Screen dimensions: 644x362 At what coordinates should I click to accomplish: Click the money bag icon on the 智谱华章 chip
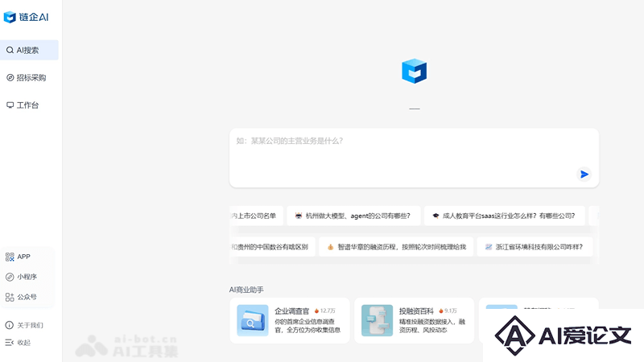tap(330, 247)
